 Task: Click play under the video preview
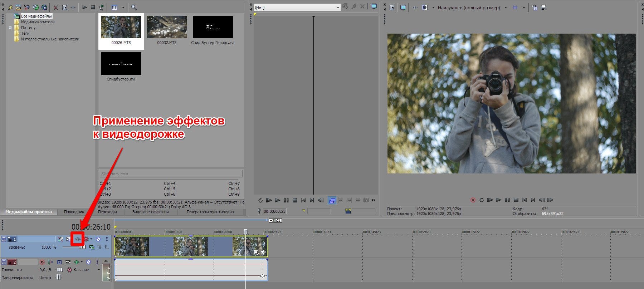[499, 200]
